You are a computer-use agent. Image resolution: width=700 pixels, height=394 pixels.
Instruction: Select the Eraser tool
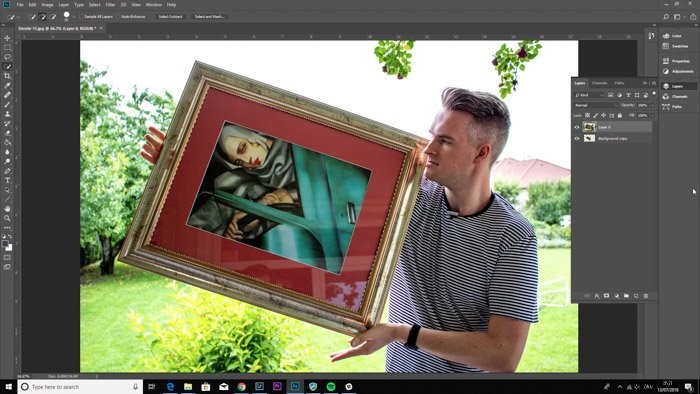coord(7,133)
